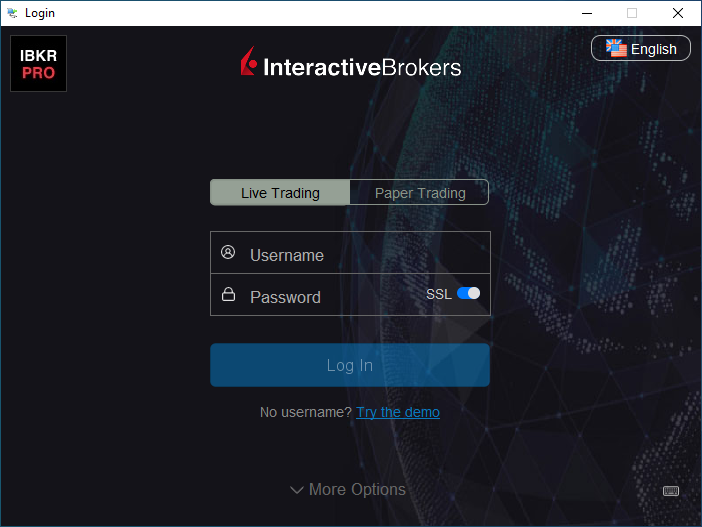Click into the Password input field
702x527 pixels.
[x=330, y=296]
